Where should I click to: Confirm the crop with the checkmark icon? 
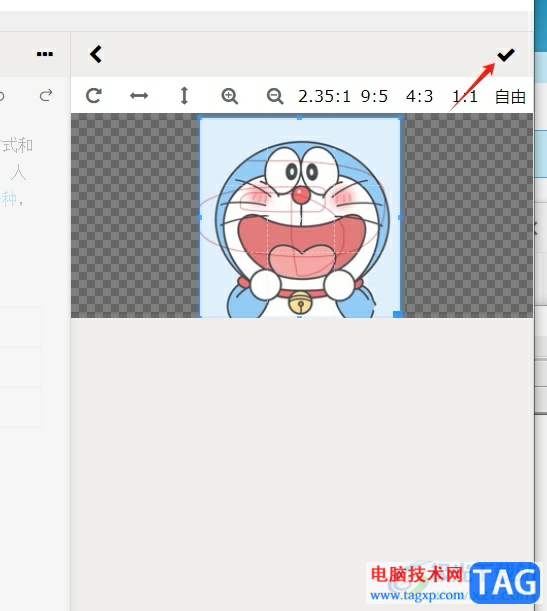[506, 55]
